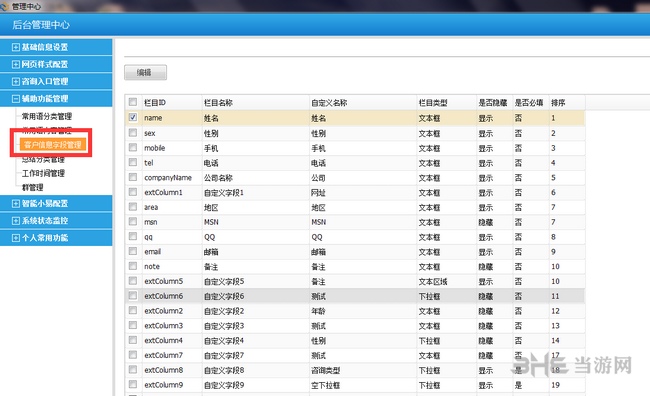Open 群管理 in the sidebar
The width and height of the screenshot is (650, 396).
[32, 187]
